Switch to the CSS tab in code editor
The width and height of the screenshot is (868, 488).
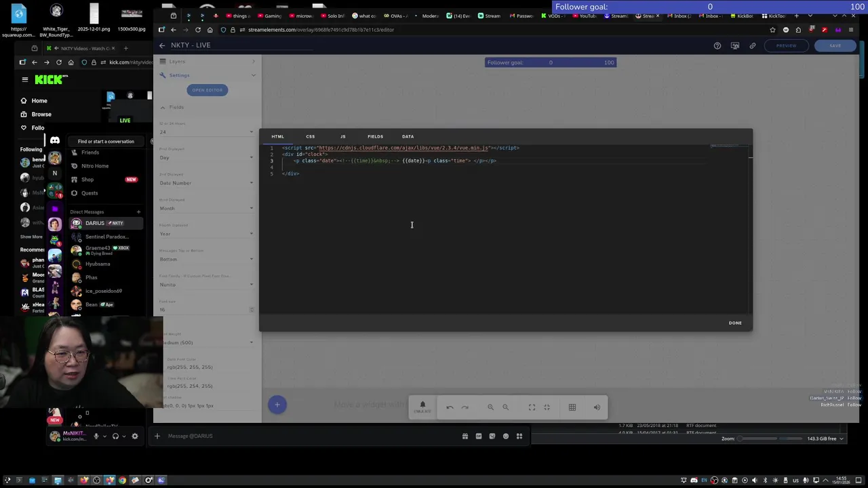click(310, 136)
